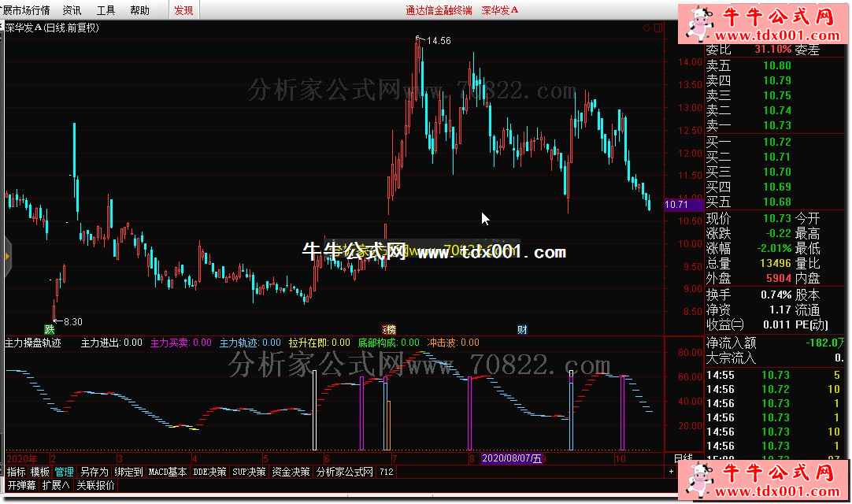Click the 买三 price 10.70
The width and height of the screenshot is (852, 504).
pyautogui.click(x=777, y=172)
